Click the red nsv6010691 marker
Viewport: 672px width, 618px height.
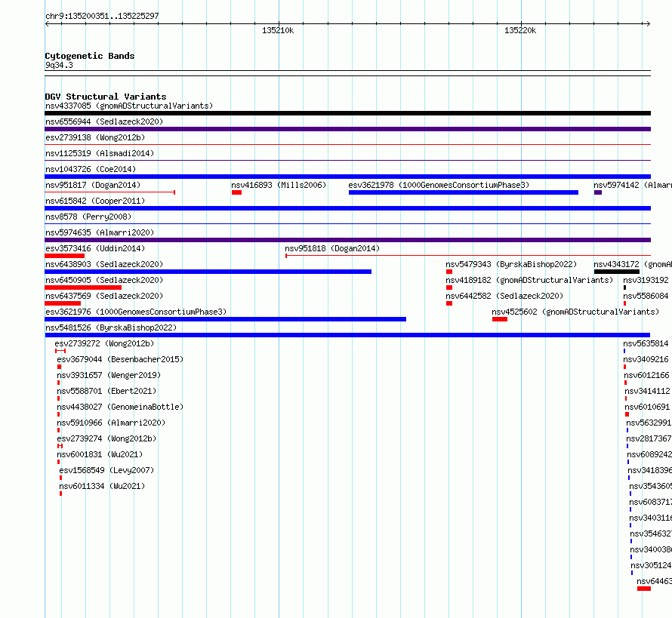627,414
